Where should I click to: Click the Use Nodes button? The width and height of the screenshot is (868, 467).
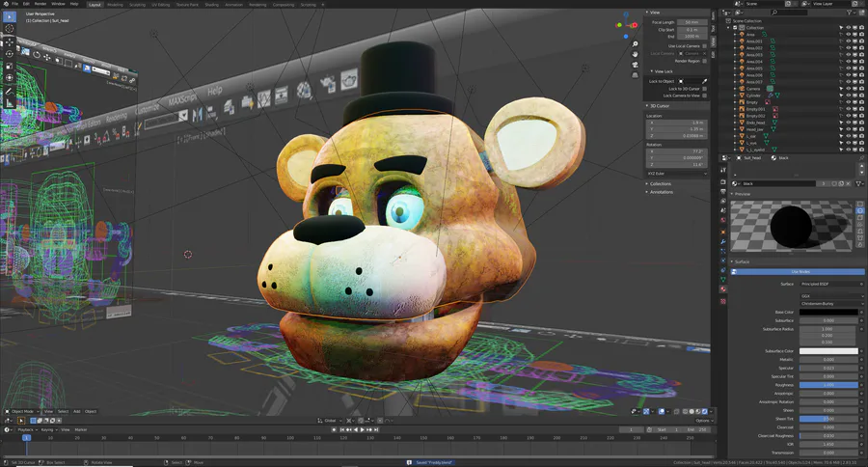(798, 272)
